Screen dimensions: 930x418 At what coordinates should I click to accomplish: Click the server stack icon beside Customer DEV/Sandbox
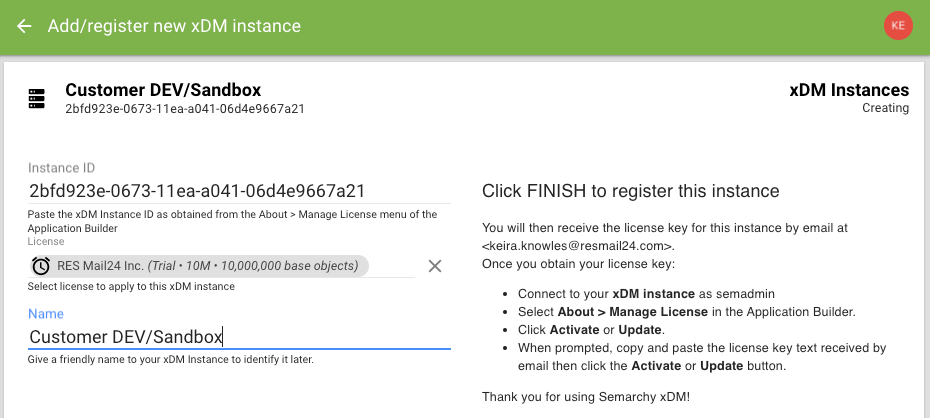coord(37,98)
